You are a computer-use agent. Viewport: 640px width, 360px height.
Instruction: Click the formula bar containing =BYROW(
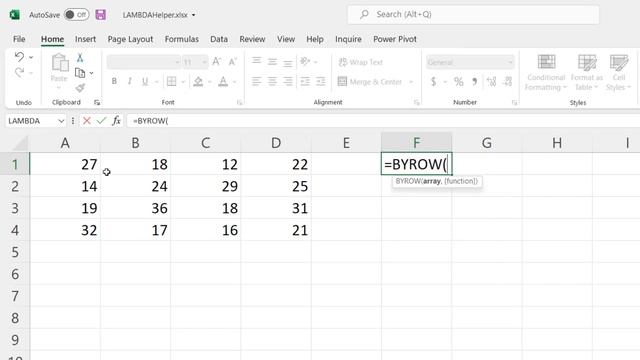(x=383, y=121)
